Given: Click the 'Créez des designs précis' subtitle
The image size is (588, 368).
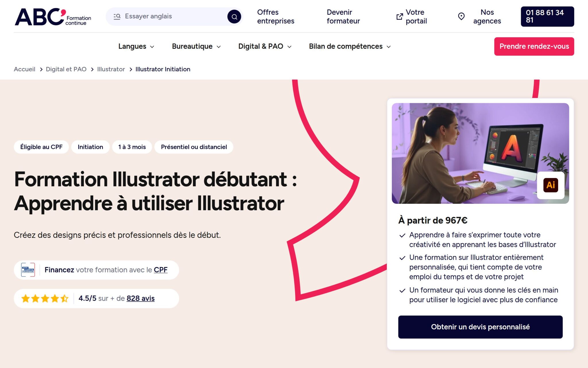Looking at the screenshot, I should click(117, 235).
